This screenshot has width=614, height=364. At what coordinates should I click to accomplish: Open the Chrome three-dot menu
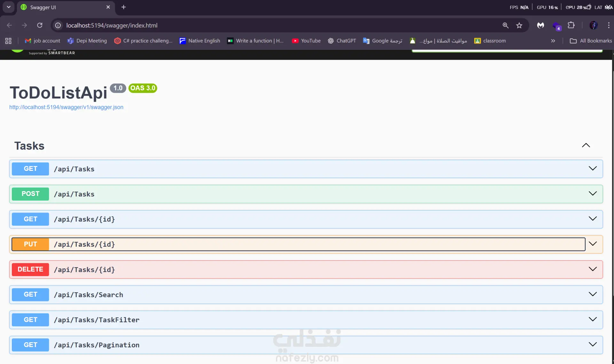point(608,25)
